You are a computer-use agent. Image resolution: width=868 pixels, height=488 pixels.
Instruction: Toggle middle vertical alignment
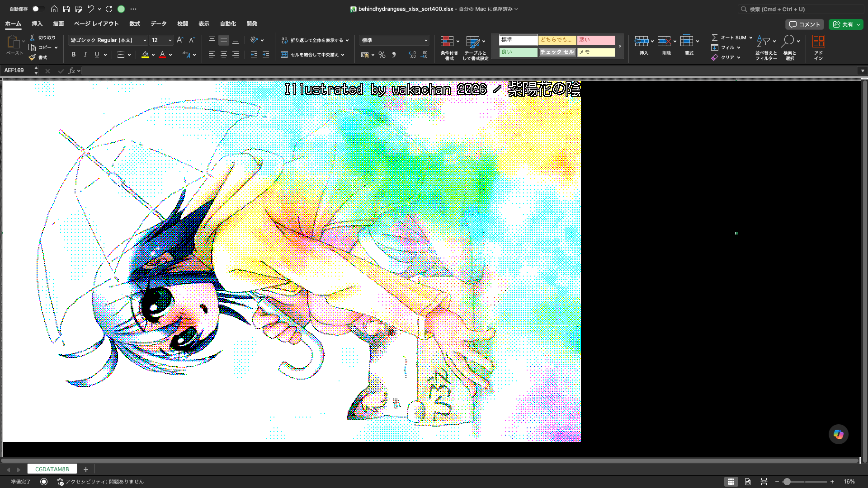[224, 40]
